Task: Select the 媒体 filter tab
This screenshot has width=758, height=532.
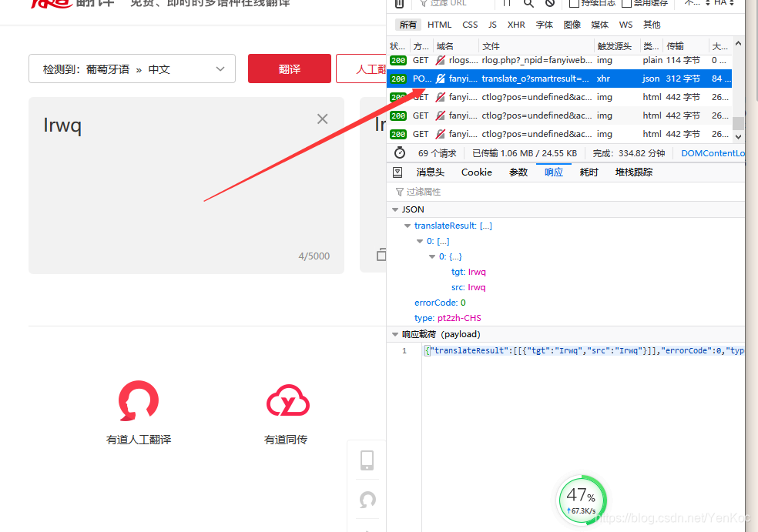Action: (x=599, y=25)
